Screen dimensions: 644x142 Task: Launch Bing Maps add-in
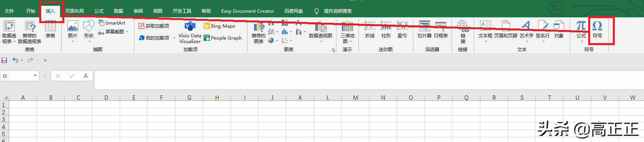coord(219,26)
